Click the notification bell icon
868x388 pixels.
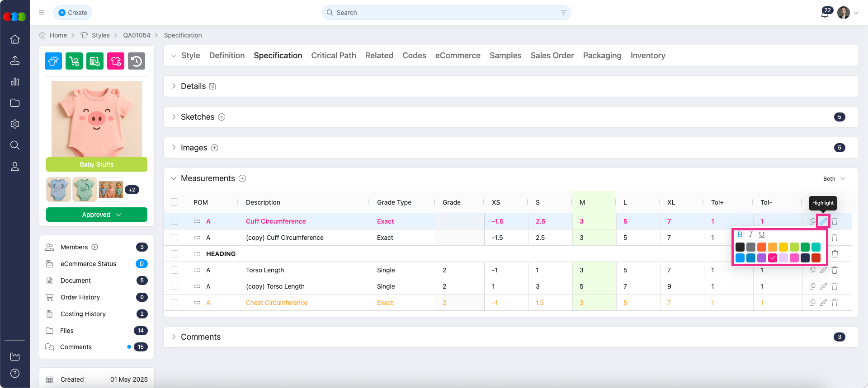point(825,13)
